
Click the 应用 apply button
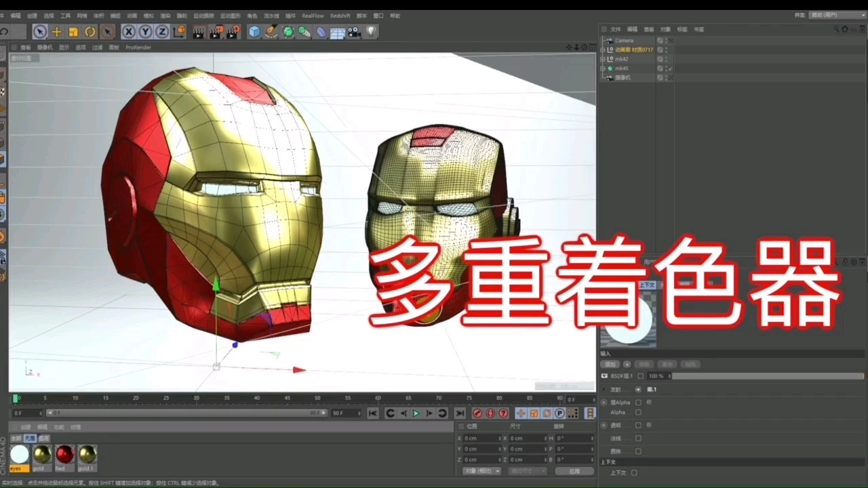tap(574, 470)
